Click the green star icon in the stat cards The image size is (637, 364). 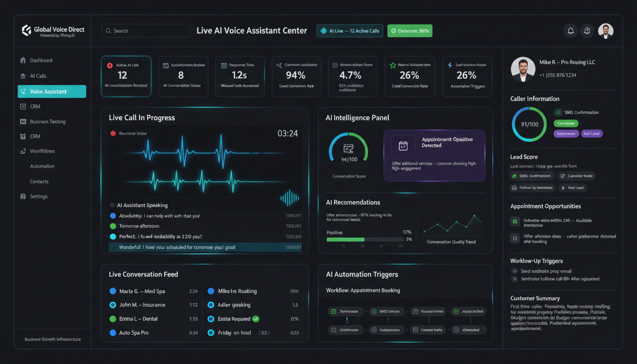[392, 65]
